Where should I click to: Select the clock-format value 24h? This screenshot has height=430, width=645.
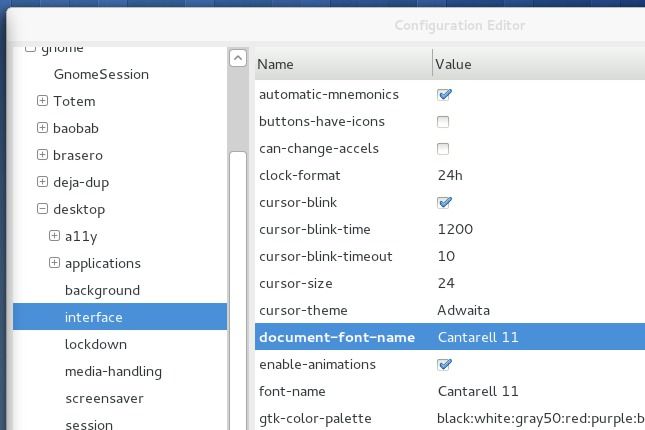click(x=450, y=176)
